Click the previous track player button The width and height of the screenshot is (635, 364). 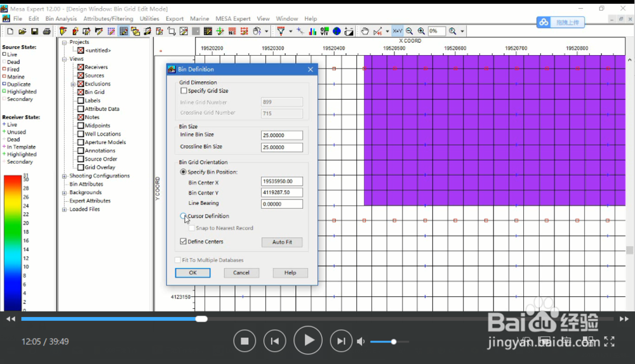pyautogui.click(x=274, y=341)
